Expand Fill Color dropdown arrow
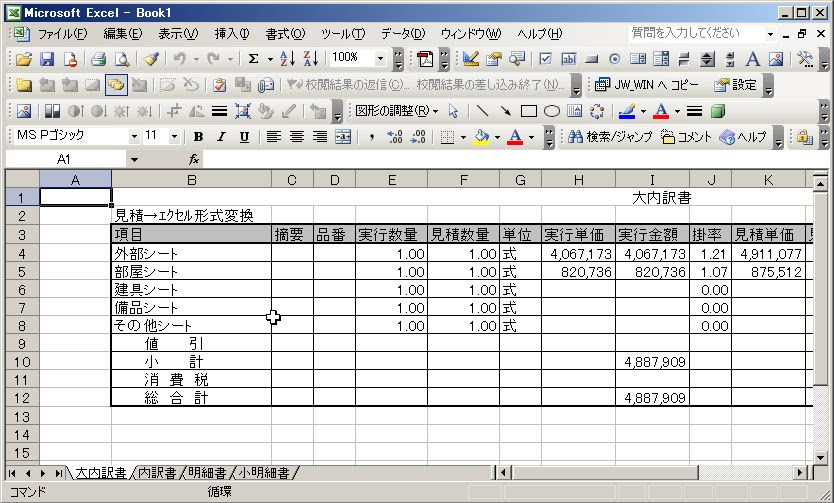 [497, 137]
